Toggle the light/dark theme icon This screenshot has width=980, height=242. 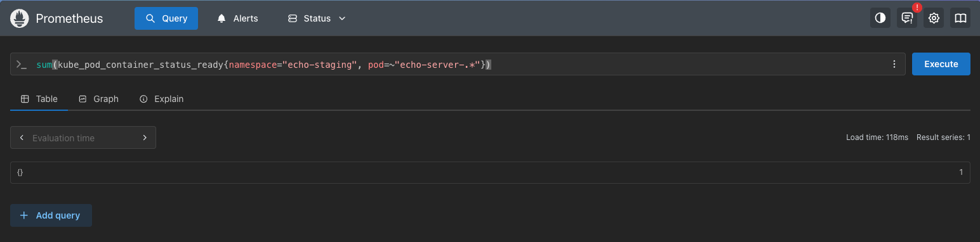point(880,18)
